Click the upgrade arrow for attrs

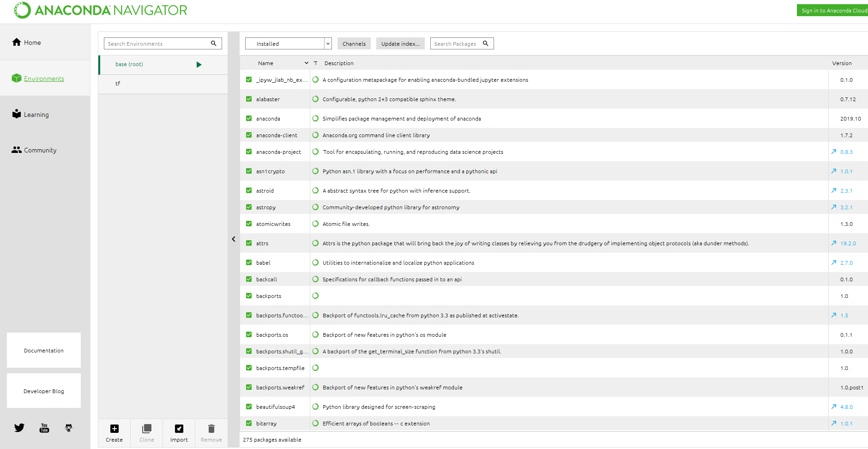tap(834, 243)
